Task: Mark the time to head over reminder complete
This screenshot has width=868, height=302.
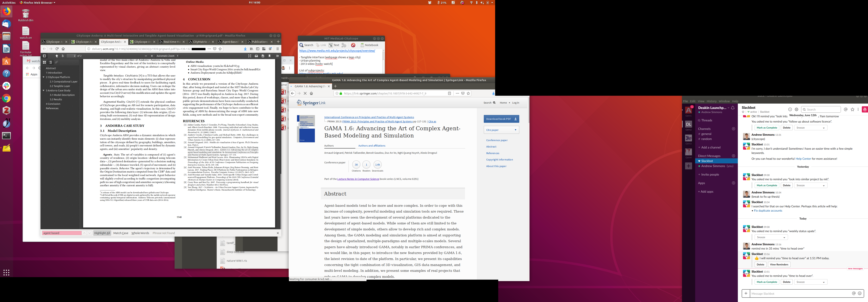Action: pyautogui.click(x=767, y=282)
